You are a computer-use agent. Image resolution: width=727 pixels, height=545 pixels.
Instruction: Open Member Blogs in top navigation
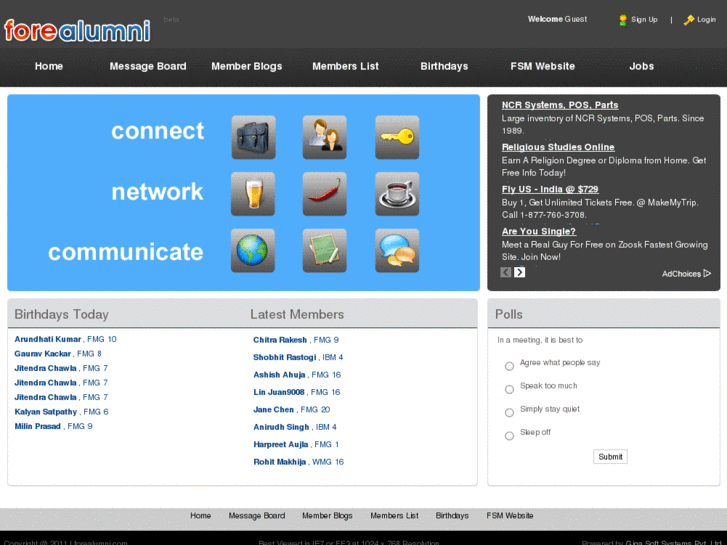[x=247, y=66]
